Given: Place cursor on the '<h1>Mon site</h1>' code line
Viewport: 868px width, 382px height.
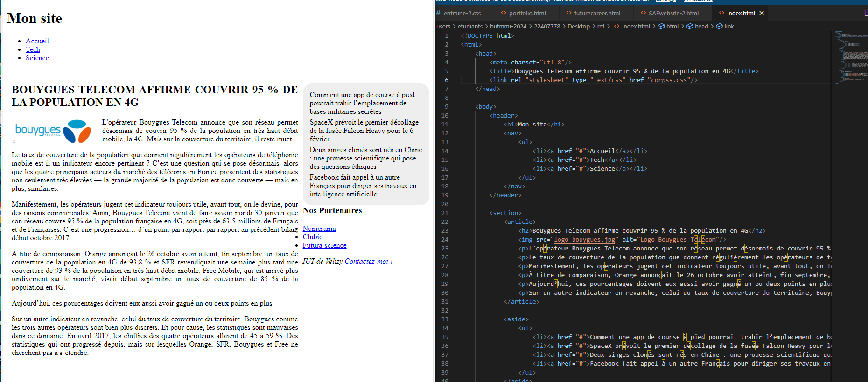Looking at the screenshot, I should click(534, 124).
